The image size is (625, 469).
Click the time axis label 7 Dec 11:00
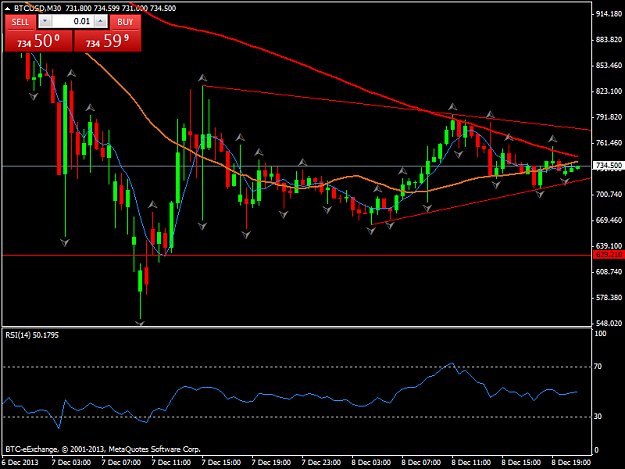171,463
